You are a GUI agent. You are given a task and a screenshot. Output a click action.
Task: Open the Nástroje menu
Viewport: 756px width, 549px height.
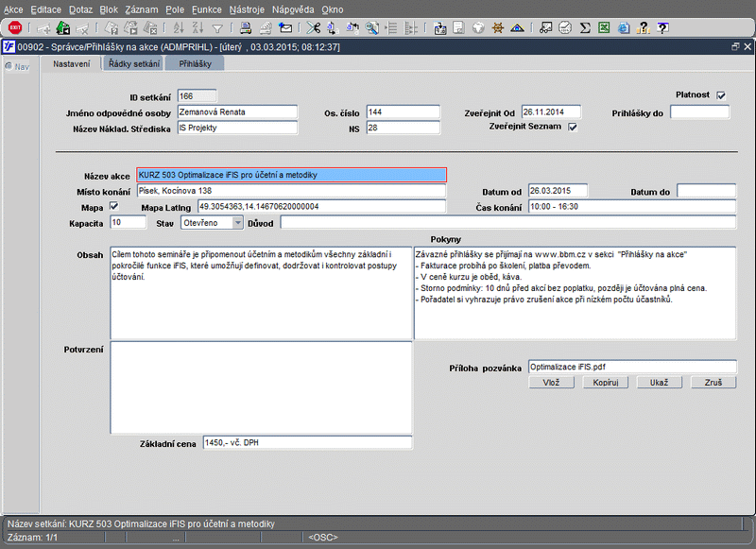point(247,9)
